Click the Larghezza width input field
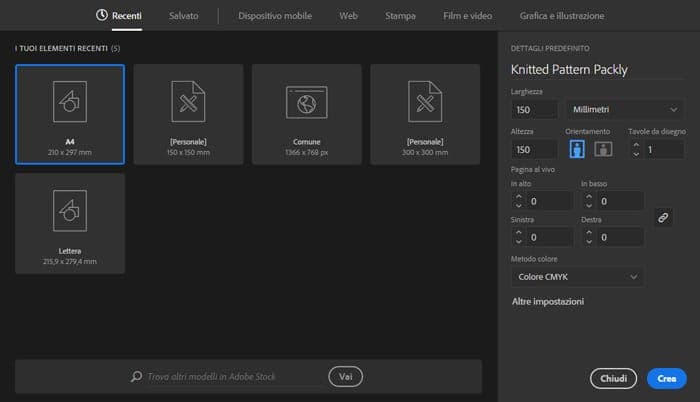 pos(534,108)
